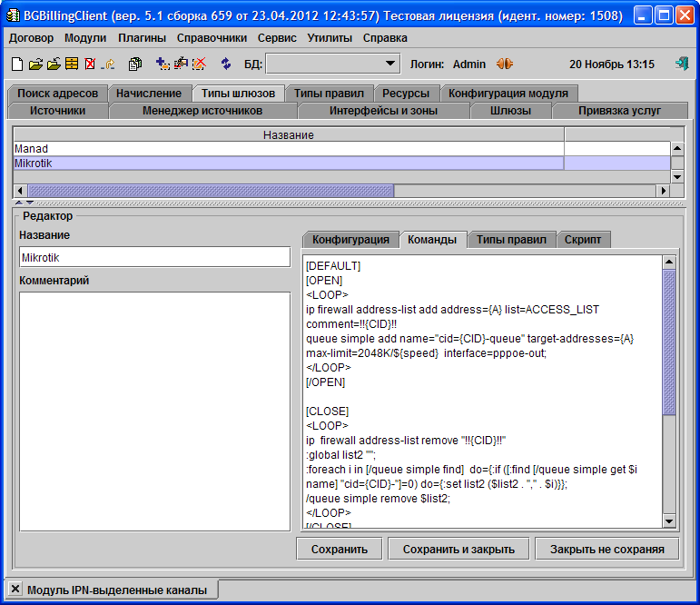700x605 pixels.
Task: Click the blue plus add toolbar icon
Action: click(163, 64)
